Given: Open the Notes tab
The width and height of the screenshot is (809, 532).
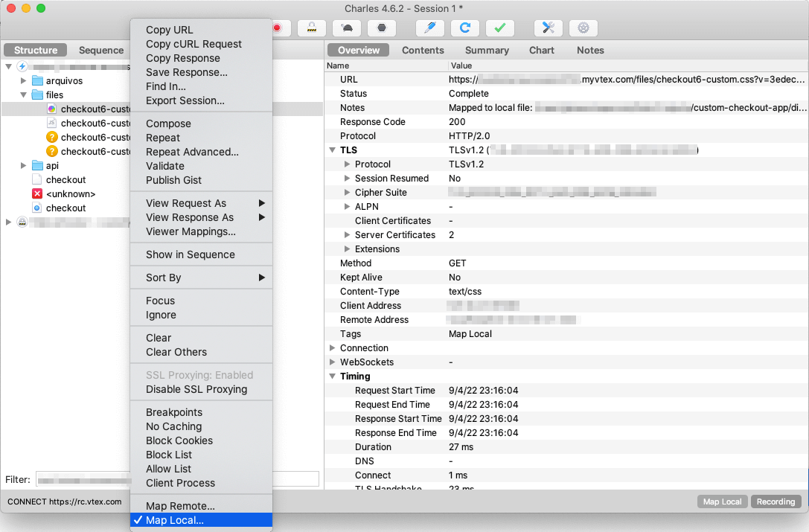Looking at the screenshot, I should (x=590, y=50).
